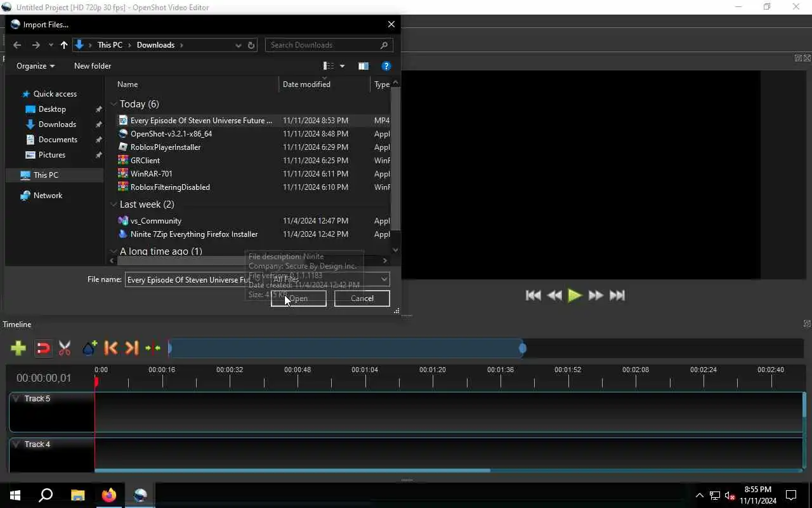Jump to end of video preview

tap(617, 295)
